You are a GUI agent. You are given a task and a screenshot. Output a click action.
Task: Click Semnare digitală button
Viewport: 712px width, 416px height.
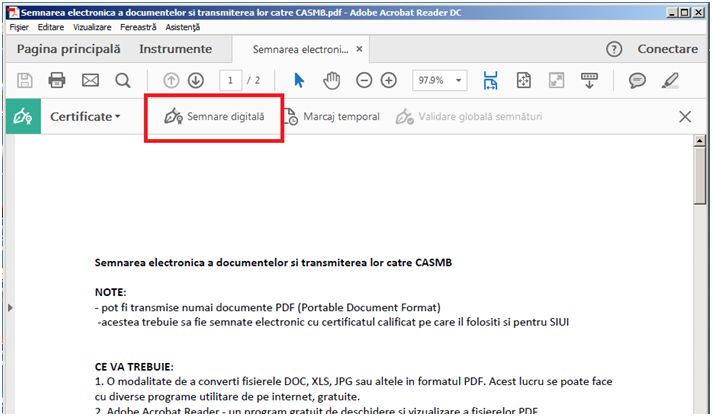pos(214,117)
